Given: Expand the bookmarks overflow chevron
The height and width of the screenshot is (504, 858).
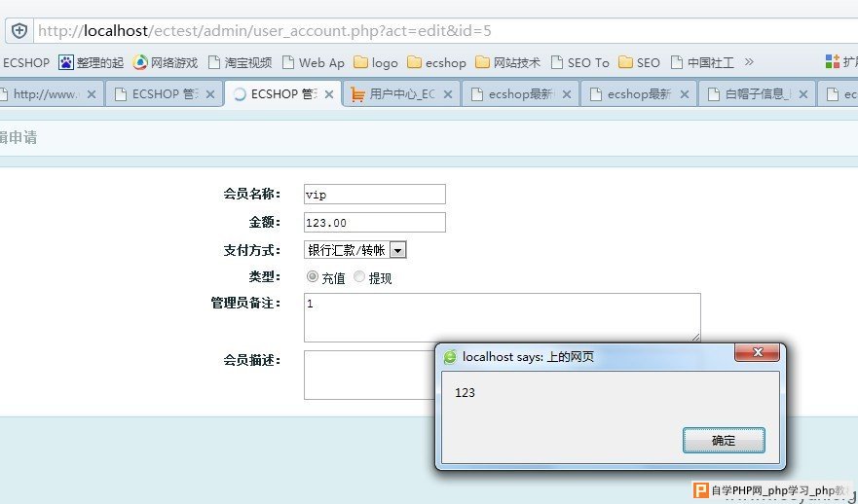Looking at the screenshot, I should [749, 62].
